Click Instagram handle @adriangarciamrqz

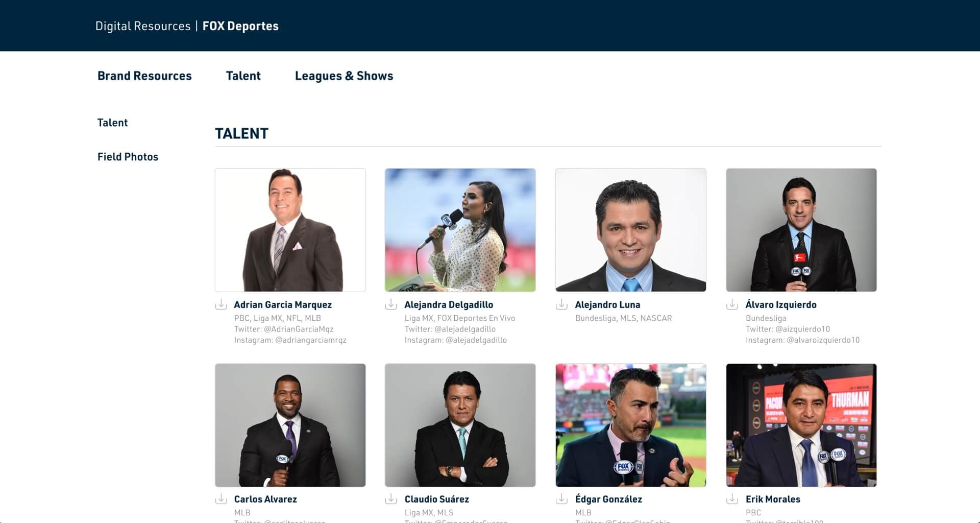coord(311,340)
